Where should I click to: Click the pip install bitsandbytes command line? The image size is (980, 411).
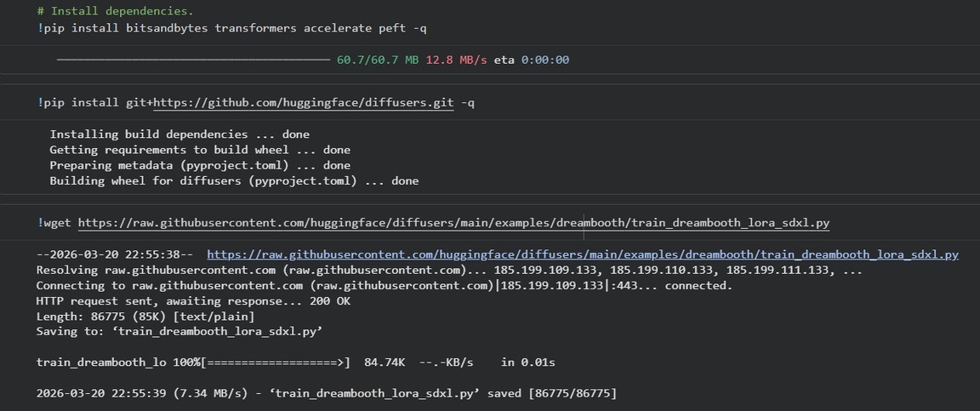[232, 28]
